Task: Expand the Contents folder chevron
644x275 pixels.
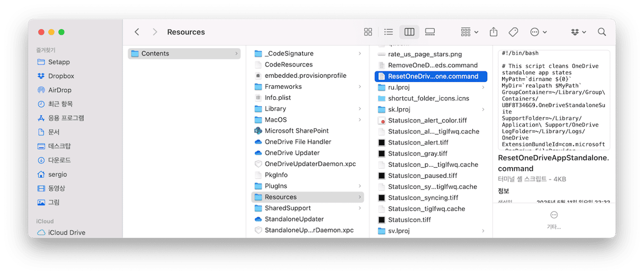Action: (x=236, y=53)
